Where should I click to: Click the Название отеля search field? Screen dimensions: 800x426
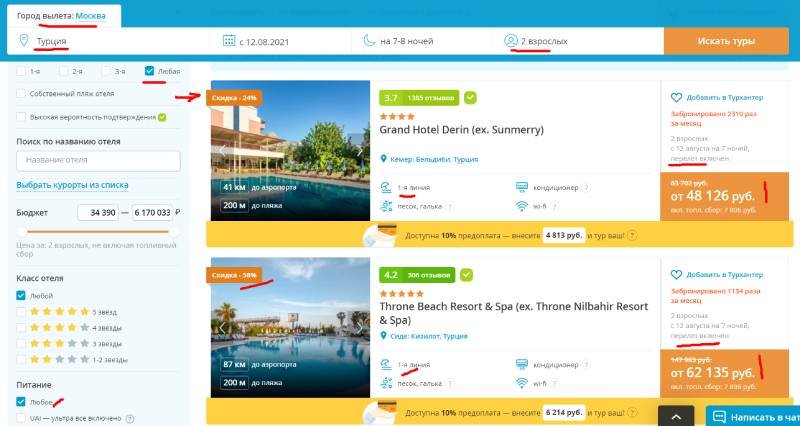click(x=98, y=160)
